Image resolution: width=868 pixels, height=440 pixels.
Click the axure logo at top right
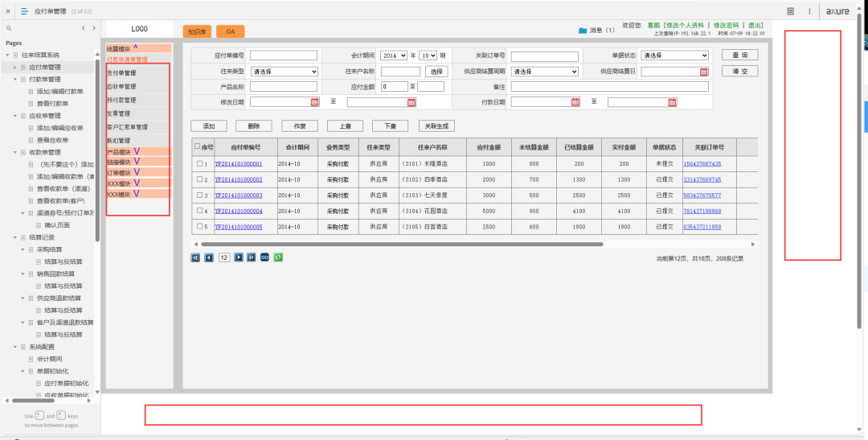[x=837, y=11]
